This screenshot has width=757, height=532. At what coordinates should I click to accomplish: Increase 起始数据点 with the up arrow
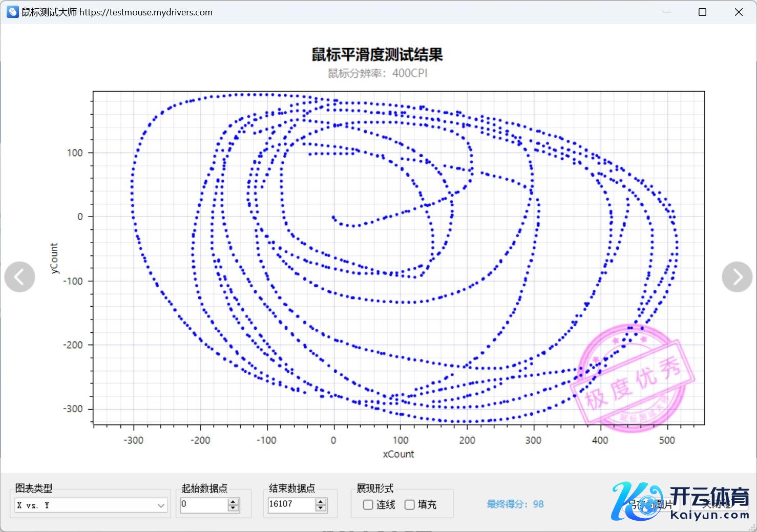point(234,501)
